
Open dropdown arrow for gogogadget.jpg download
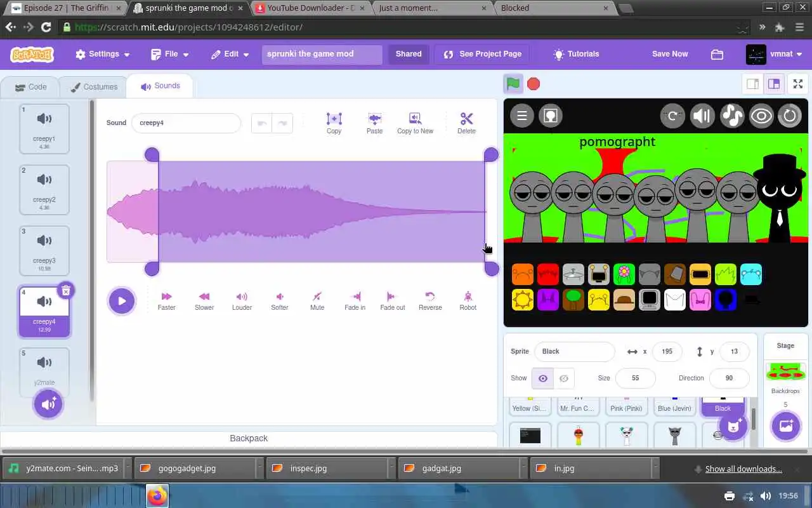[260, 469]
